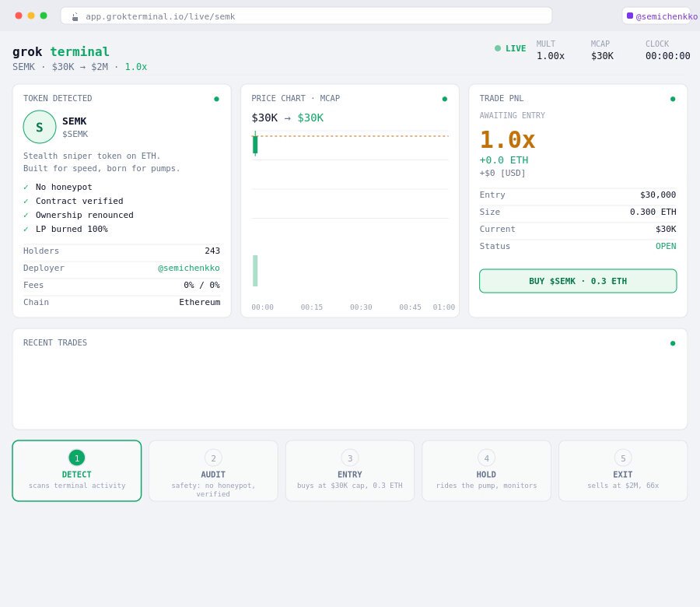Click the step 1 number badge

(x=77, y=458)
